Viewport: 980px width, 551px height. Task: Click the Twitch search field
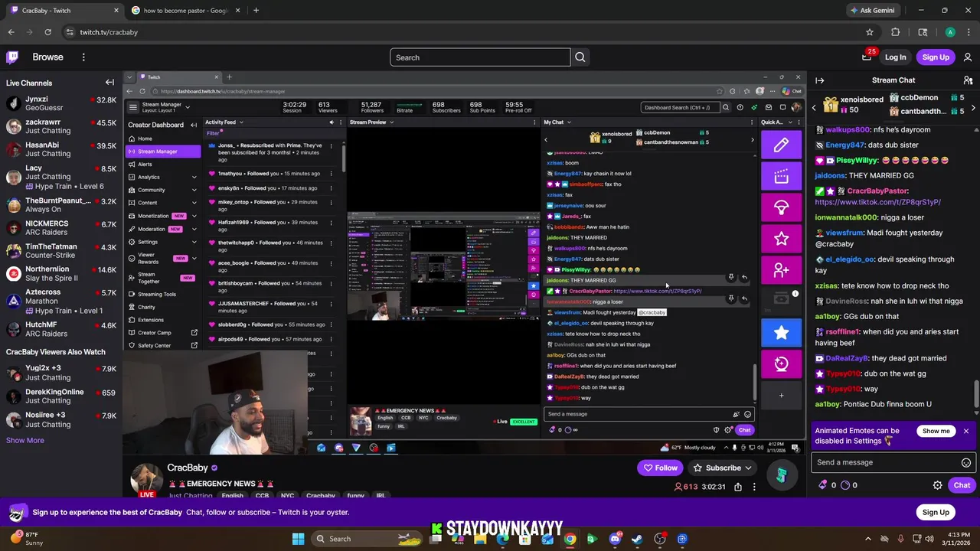pos(480,57)
